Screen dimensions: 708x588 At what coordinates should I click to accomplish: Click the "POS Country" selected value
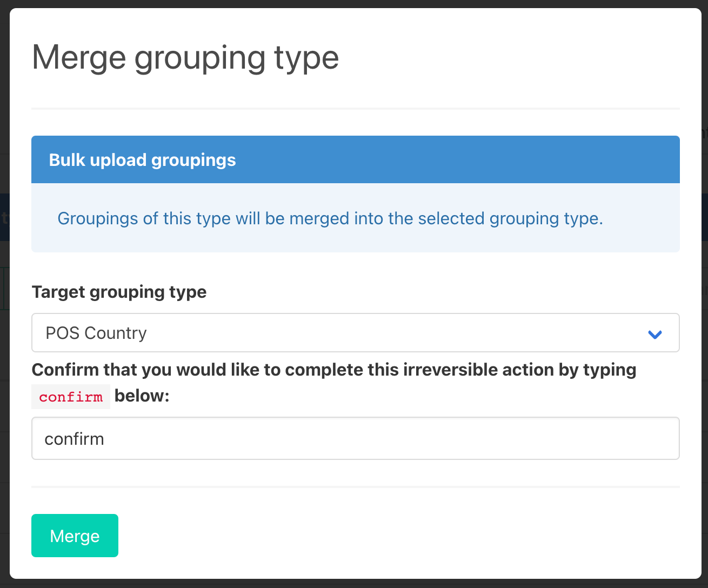(x=96, y=333)
